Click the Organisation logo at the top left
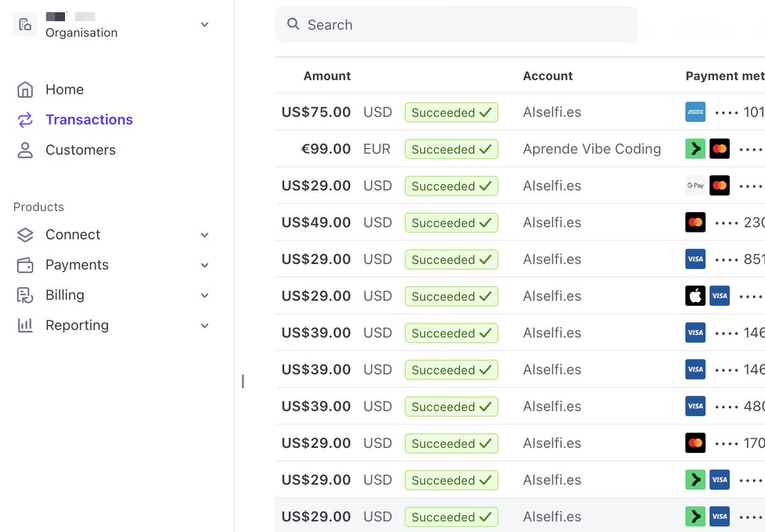This screenshot has height=532, width=765. [25, 24]
